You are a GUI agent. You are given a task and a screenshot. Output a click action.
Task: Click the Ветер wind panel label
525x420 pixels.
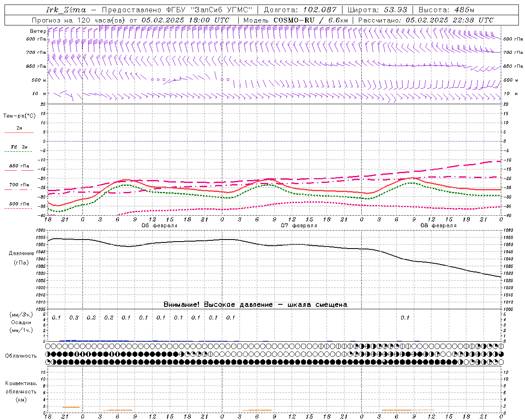point(38,31)
